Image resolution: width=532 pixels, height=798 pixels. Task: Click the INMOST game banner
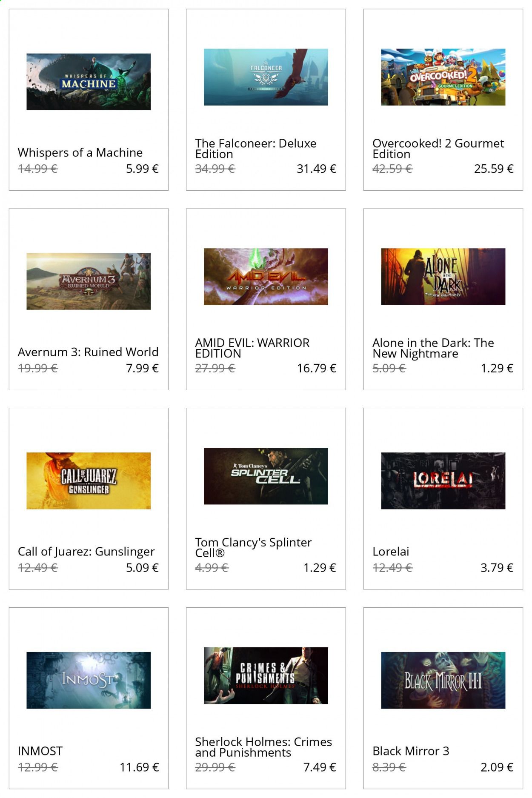(x=89, y=681)
